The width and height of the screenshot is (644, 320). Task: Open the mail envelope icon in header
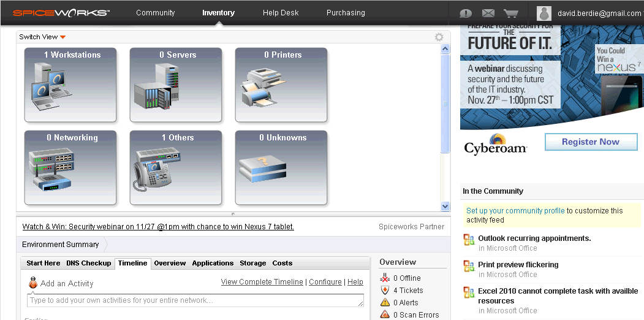(x=488, y=13)
